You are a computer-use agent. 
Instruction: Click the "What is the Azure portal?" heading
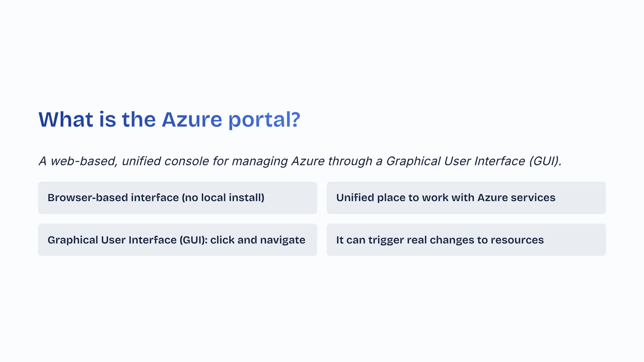point(169,120)
